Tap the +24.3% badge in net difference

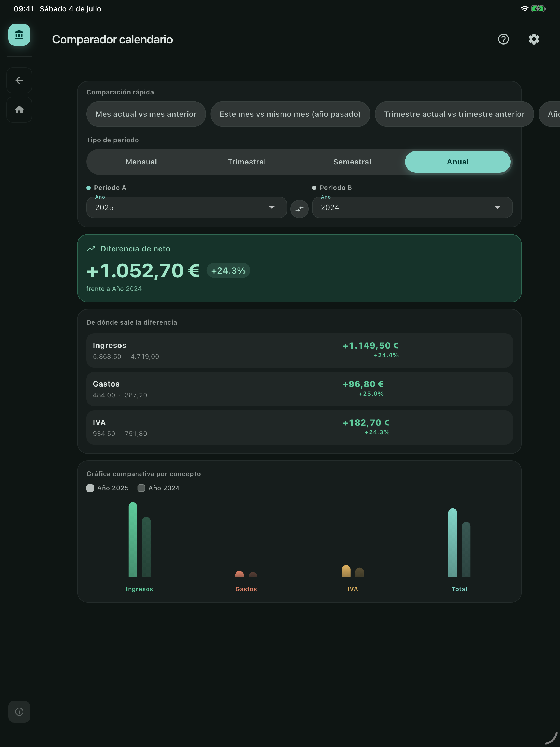point(228,271)
